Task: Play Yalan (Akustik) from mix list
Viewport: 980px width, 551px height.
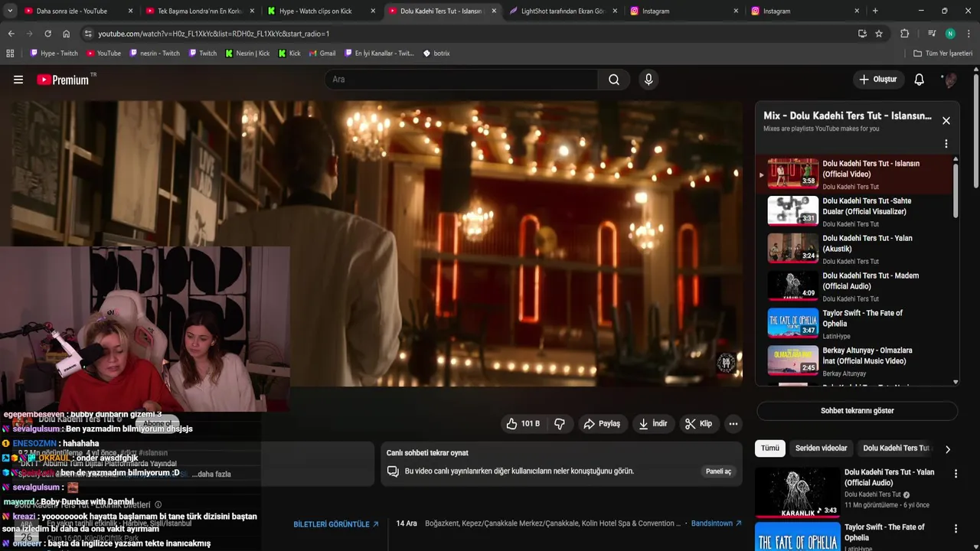Action: (856, 249)
